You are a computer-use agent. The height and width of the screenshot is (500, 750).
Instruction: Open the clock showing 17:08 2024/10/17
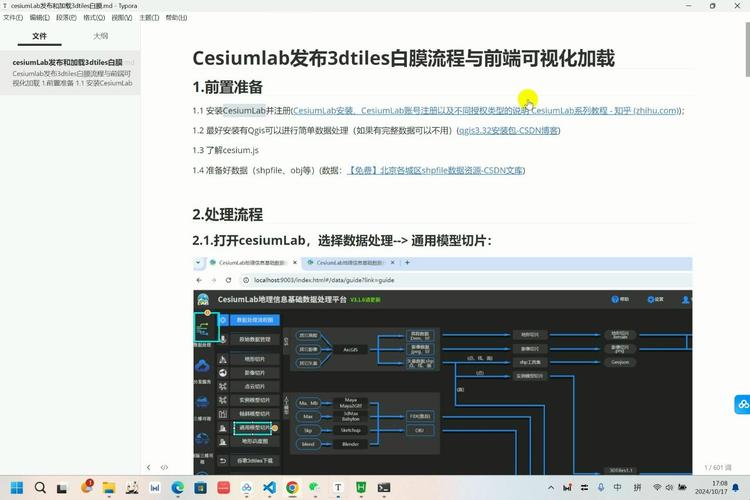[x=711, y=488]
